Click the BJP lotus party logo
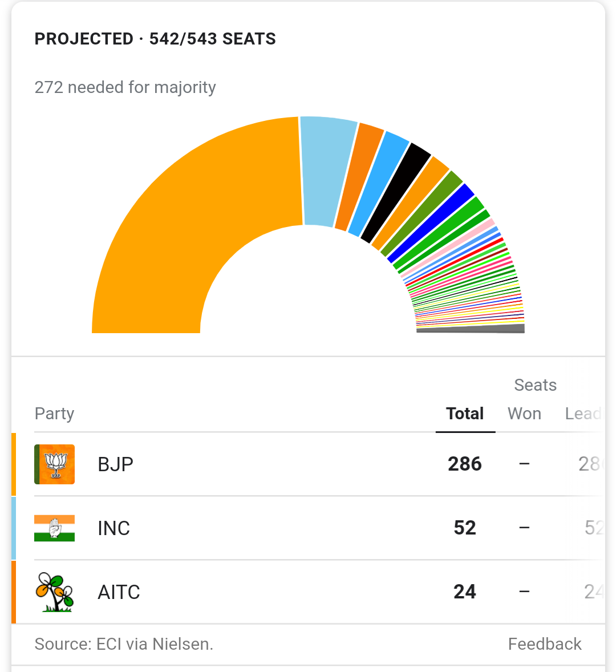The image size is (616, 672). [x=55, y=464]
